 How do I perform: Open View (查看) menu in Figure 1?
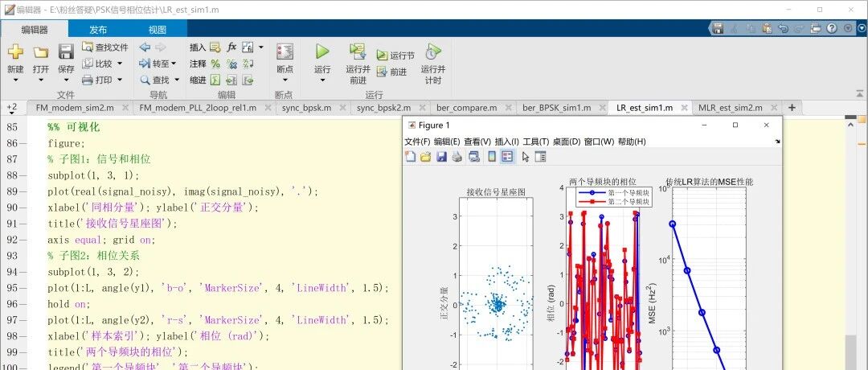tap(477, 142)
